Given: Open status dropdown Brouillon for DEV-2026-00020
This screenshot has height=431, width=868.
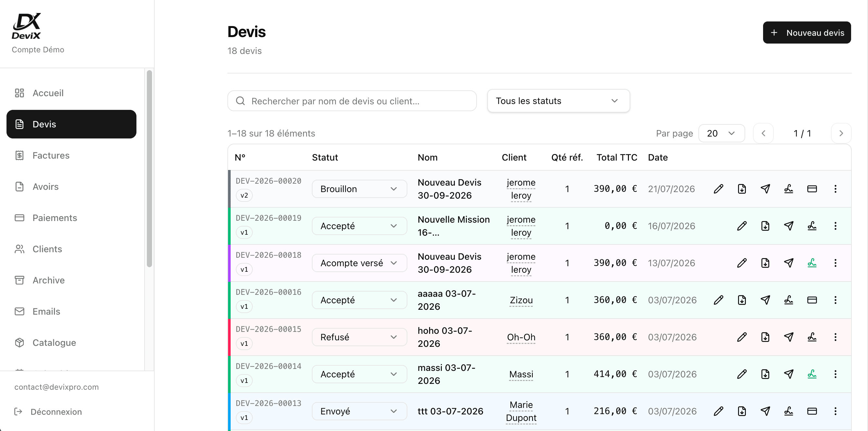Looking at the screenshot, I should [359, 189].
